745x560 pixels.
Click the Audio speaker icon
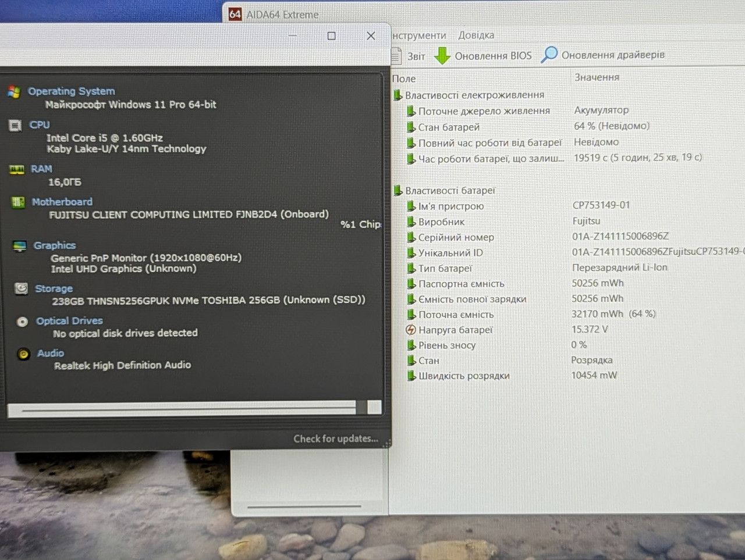pos(23,354)
